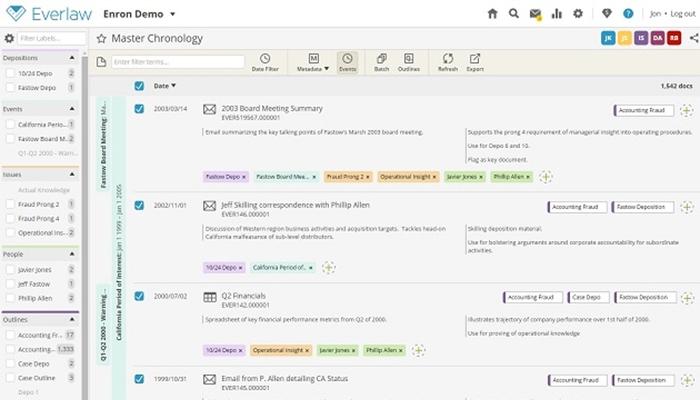Click the Everlaw logo
700x400 pixels.
(x=49, y=14)
